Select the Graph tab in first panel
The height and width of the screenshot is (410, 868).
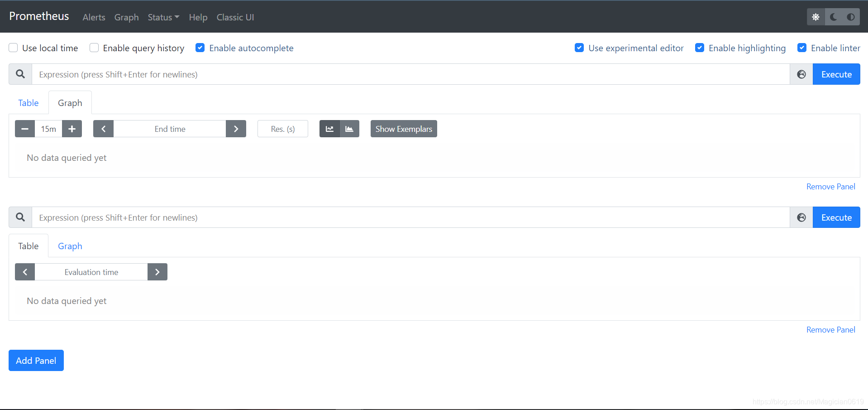point(70,103)
